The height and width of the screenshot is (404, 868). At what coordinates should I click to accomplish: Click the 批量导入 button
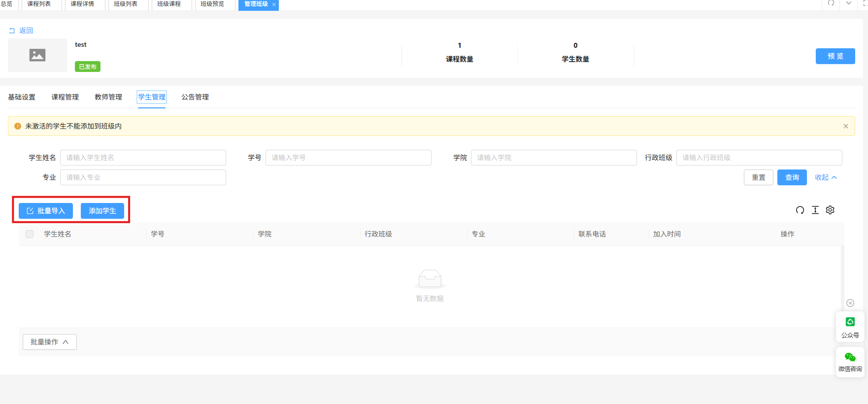coord(46,211)
